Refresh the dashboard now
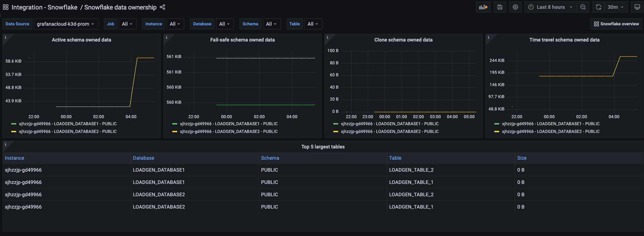644x236 pixels. click(x=598, y=7)
